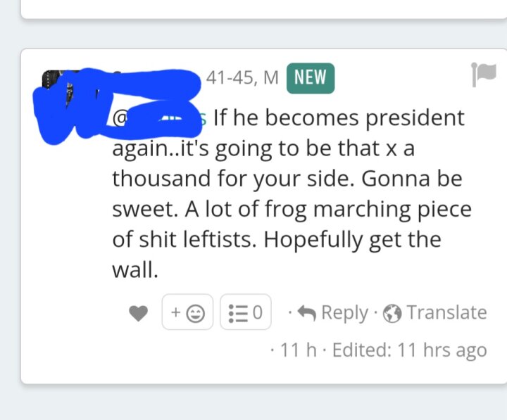Click the 11 h timestamp
507x420 pixels.
coord(298,350)
